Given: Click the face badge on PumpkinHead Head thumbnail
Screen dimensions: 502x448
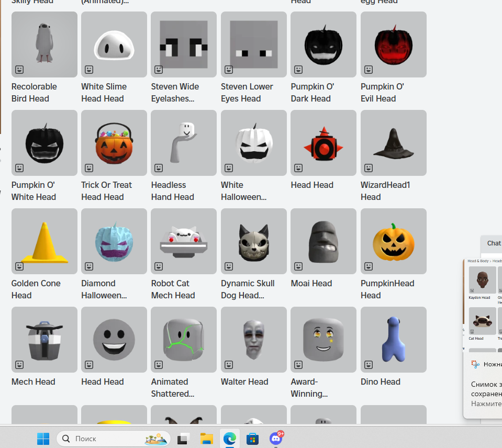Looking at the screenshot, I should (369, 266).
